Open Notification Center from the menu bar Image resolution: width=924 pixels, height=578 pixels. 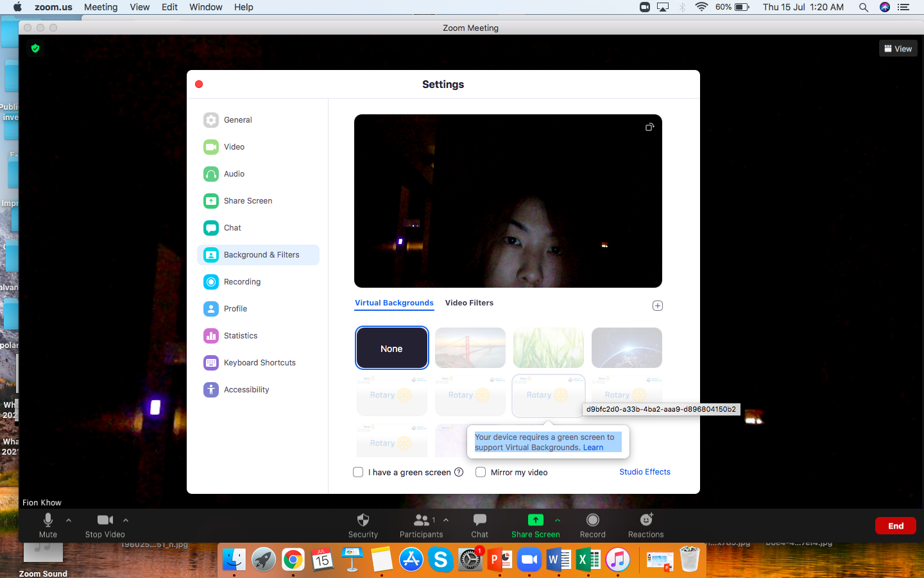[903, 7]
